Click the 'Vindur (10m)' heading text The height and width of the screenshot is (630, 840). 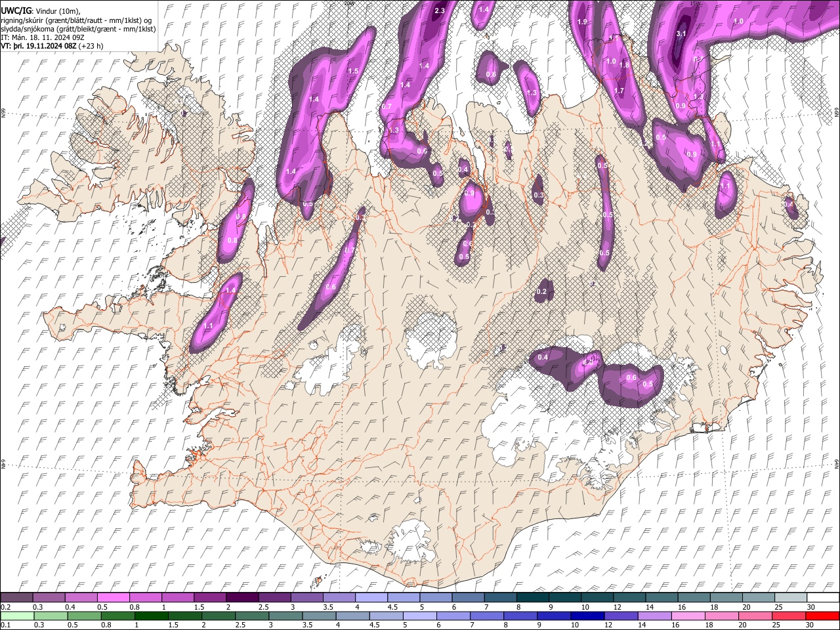[56, 10]
